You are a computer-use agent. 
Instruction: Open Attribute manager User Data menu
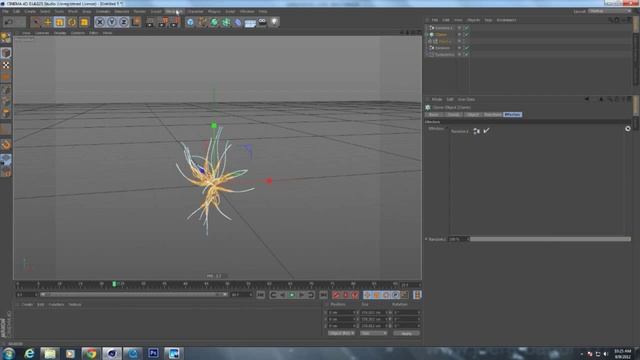point(466,99)
